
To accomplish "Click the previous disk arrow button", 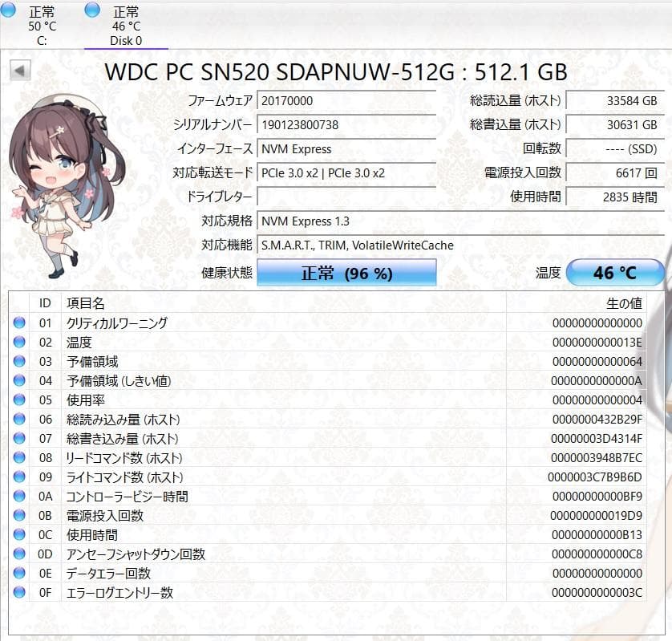I will (x=20, y=71).
